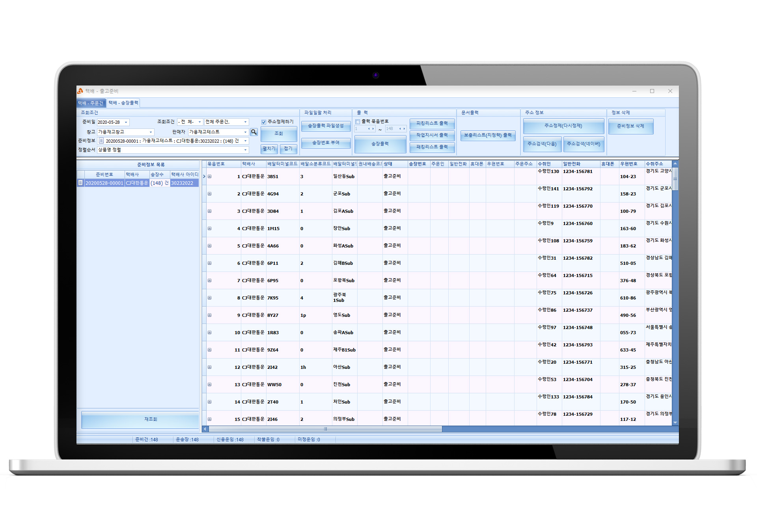The height and width of the screenshot is (532, 757).
Task: Open the 준비일 date dropdown
Action: click(x=126, y=123)
